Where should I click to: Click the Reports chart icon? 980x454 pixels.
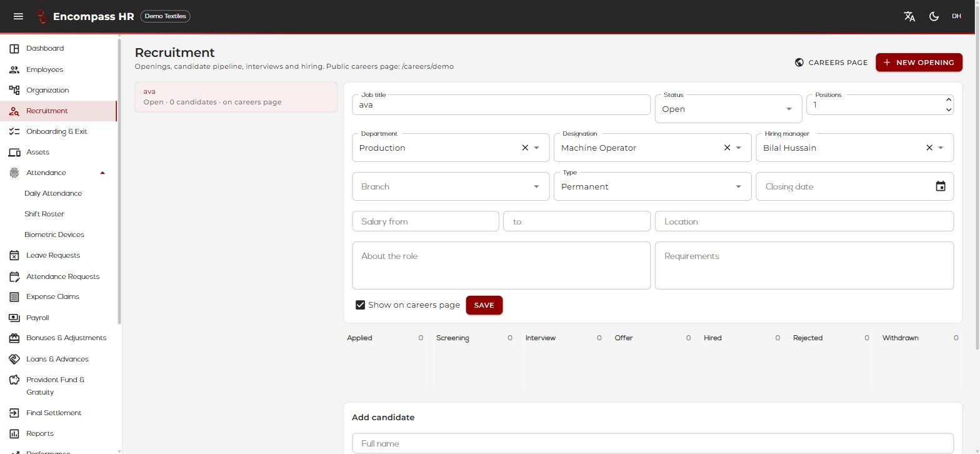coord(14,433)
